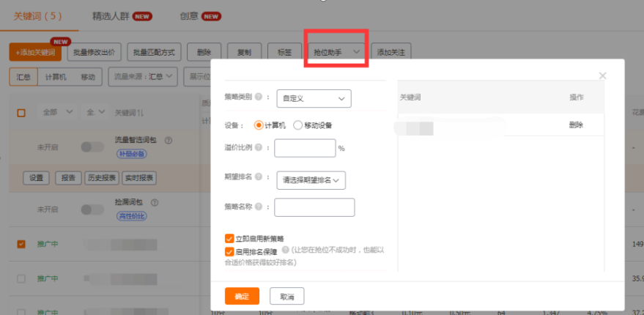Viewport: 644px width, 315px height.
Task: Click the +添加关键词 button
Action: click(x=35, y=52)
